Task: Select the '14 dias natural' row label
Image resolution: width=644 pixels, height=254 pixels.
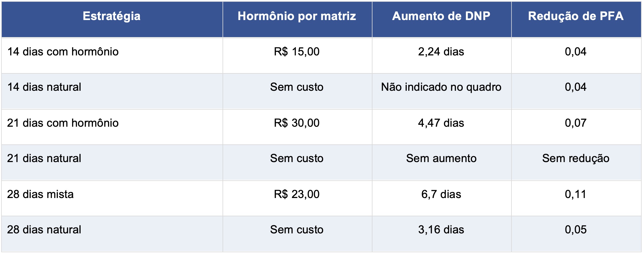Action: tap(44, 87)
